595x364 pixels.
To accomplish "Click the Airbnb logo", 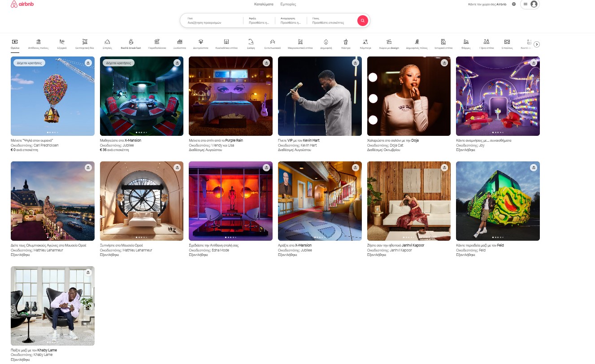I will 22,4.
